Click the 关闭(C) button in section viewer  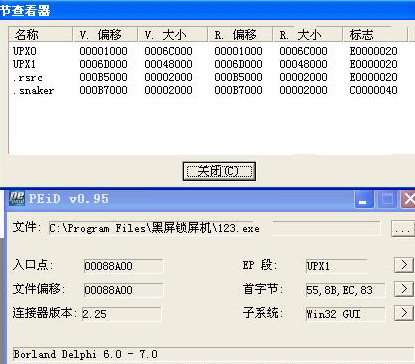point(219,171)
